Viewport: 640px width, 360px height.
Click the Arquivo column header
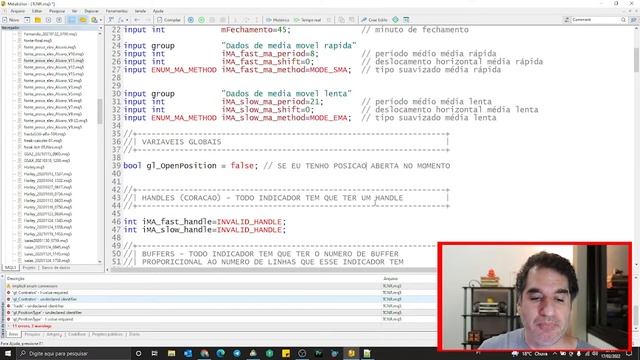391,279
